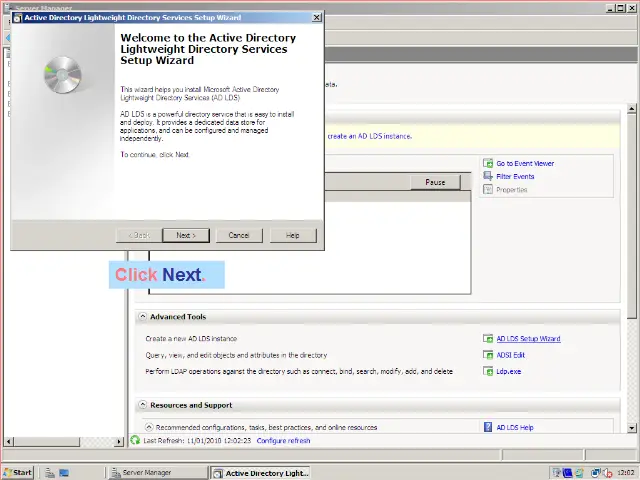Switch to Server Manager taskbar button
Image resolution: width=640 pixels, height=480 pixels.
click(157, 473)
